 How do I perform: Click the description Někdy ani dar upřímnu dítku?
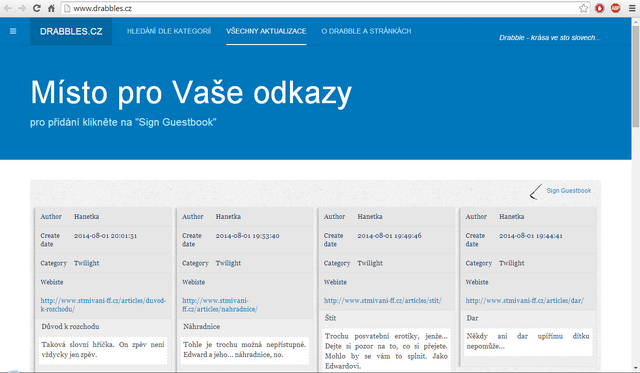point(528,341)
